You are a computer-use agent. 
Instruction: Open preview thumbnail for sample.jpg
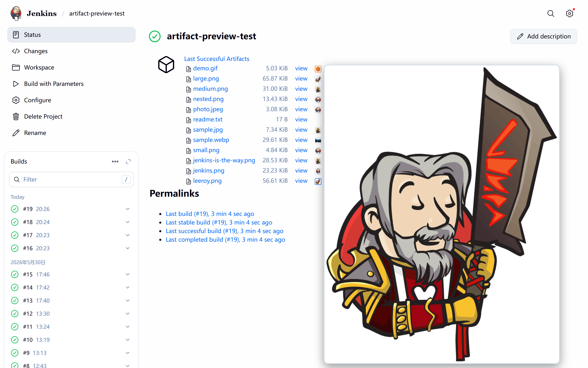(318, 130)
